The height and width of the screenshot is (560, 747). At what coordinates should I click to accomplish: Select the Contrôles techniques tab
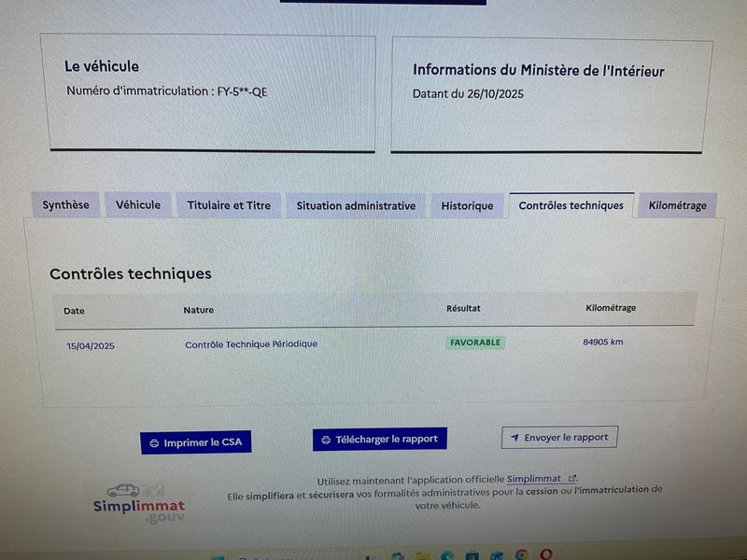pyautogui.click(x=571, y=205)
